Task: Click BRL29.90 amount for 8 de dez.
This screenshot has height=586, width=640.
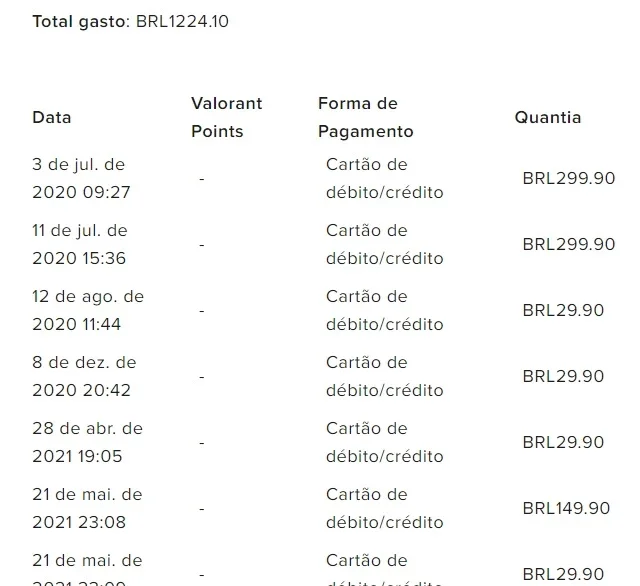Action: [563, 376]
